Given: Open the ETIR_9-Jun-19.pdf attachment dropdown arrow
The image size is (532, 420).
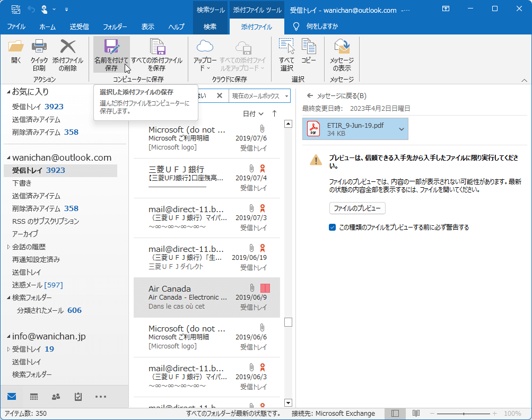Looking at the screenshot, I should pyautogui.click(x=402, y=129).
